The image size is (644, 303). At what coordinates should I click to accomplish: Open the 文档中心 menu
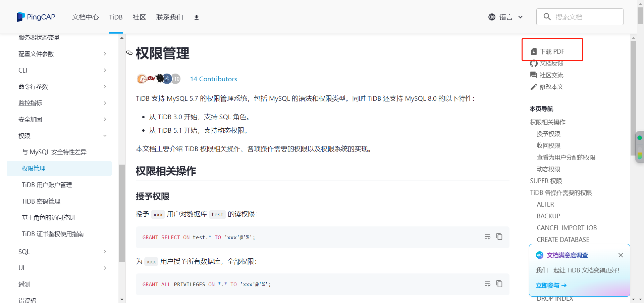pos(86,17)
